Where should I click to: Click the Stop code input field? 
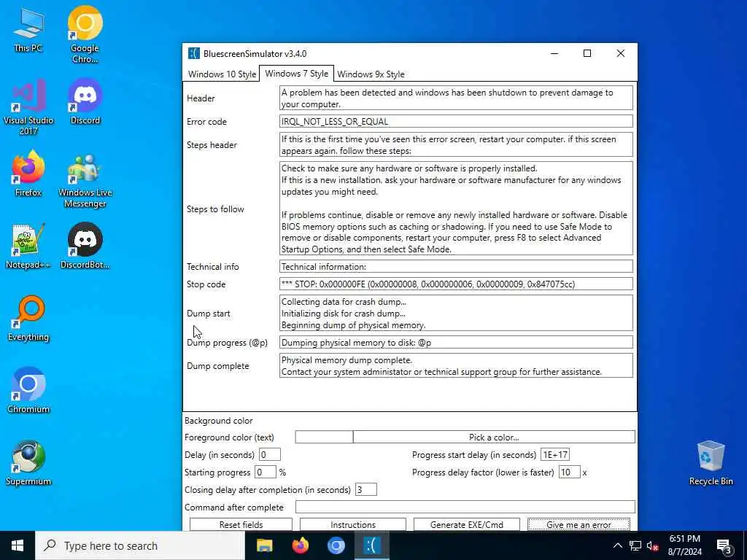pyautogui.click(x=456, y=284)
